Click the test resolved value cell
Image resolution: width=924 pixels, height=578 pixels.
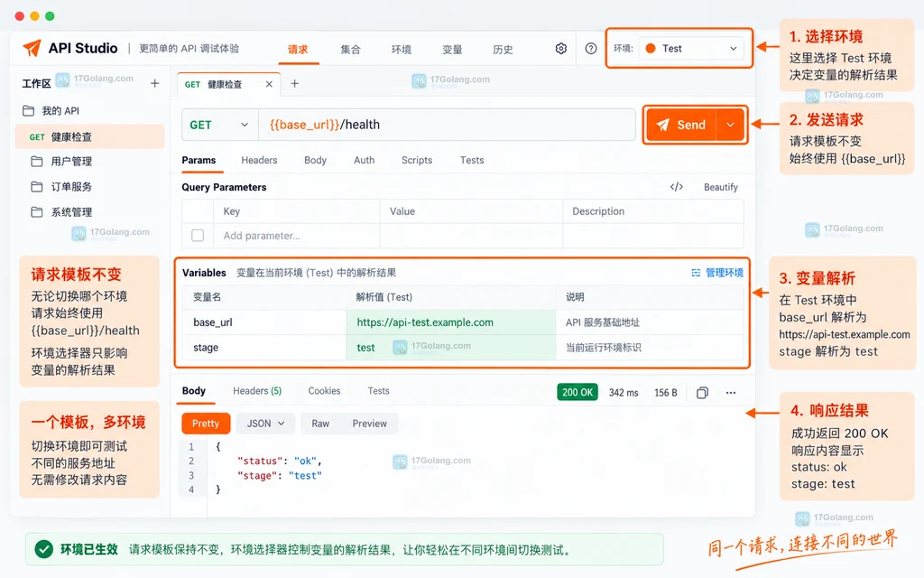click(x=451, y=348)
